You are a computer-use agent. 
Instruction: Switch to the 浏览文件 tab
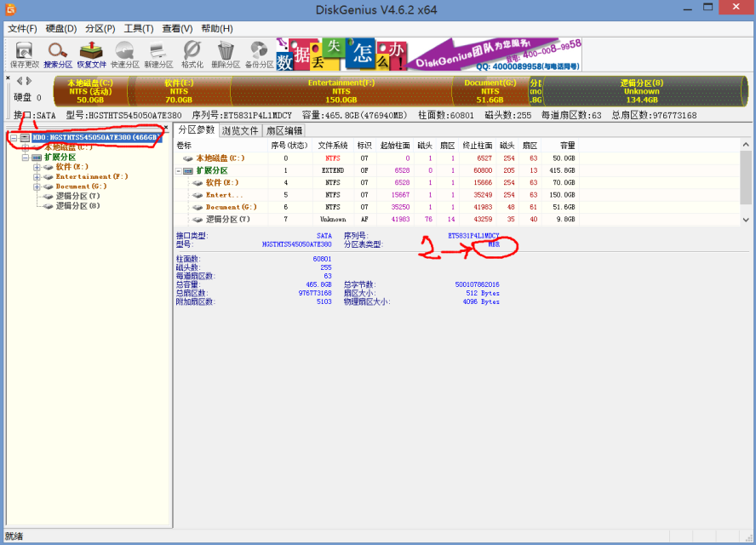pyautogui.click(x=240, y=130)
